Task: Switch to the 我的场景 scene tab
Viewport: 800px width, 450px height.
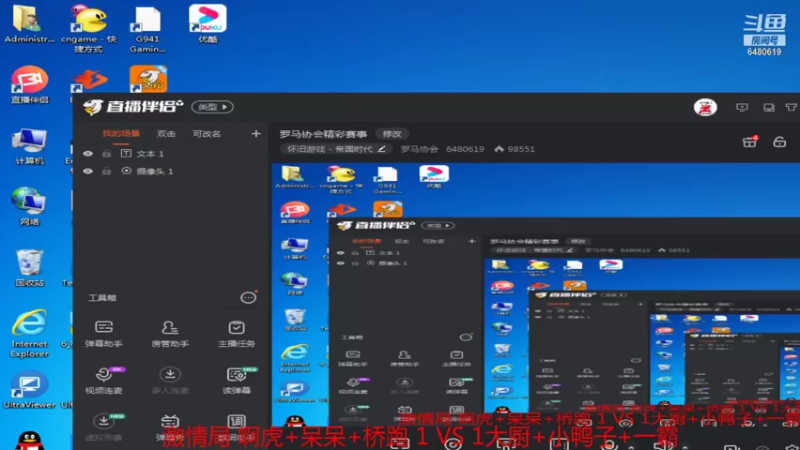Action: 121,134
